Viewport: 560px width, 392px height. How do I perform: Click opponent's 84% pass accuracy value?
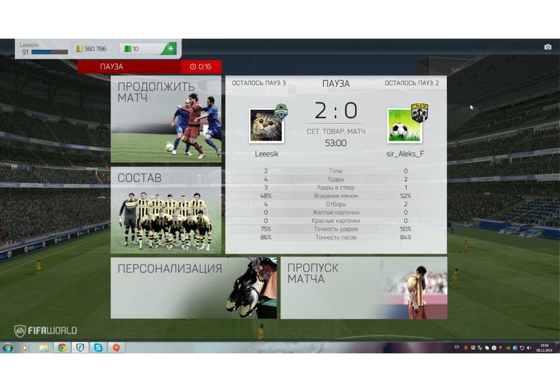point(405,237)
